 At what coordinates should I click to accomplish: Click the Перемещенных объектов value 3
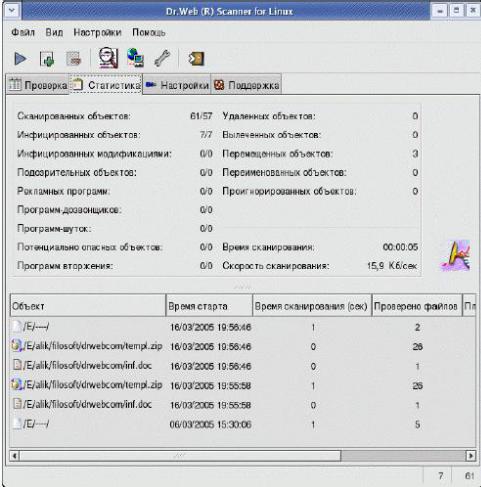coord(415,154)
